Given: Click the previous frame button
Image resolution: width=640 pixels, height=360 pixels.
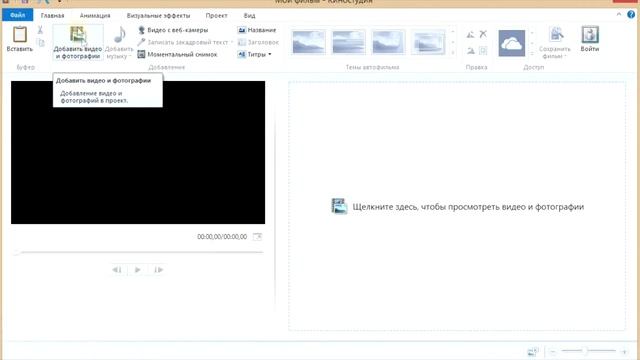Looking at the screenshot, I should pos(117,270).
